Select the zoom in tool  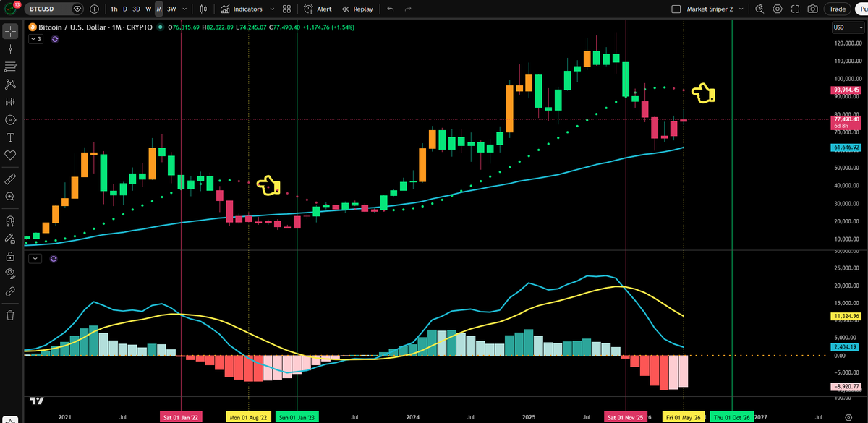click(x=10, y=196)
